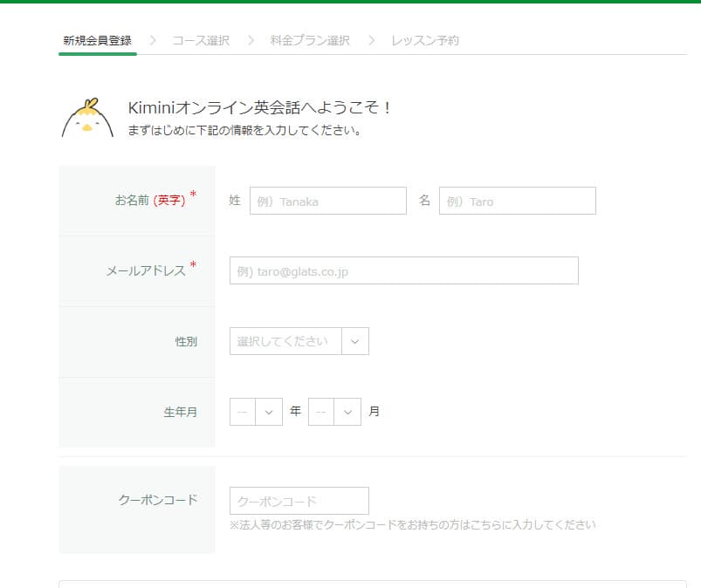The height and width of the screenshot is (588, 701).
Task: Open the 性別 gender dropdown
Action: [x=299, y=341]
